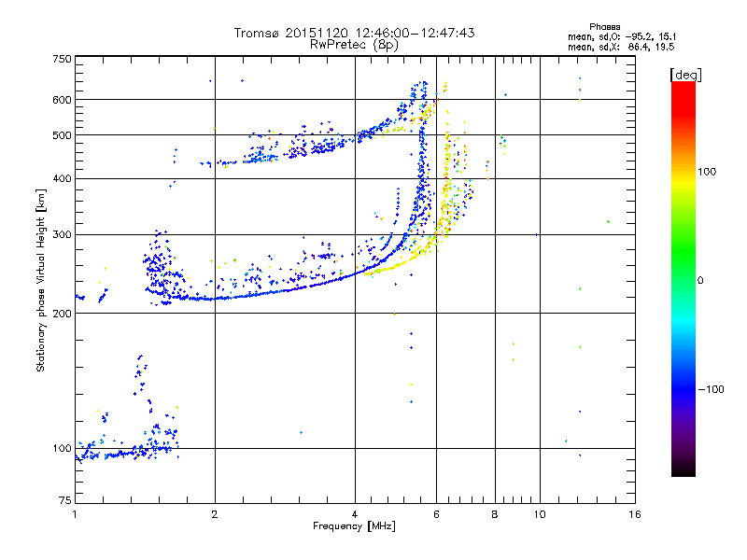Click the x-axis label '8'
The height and width of the screenshot is (560, 747).
[x=495, y=514]
